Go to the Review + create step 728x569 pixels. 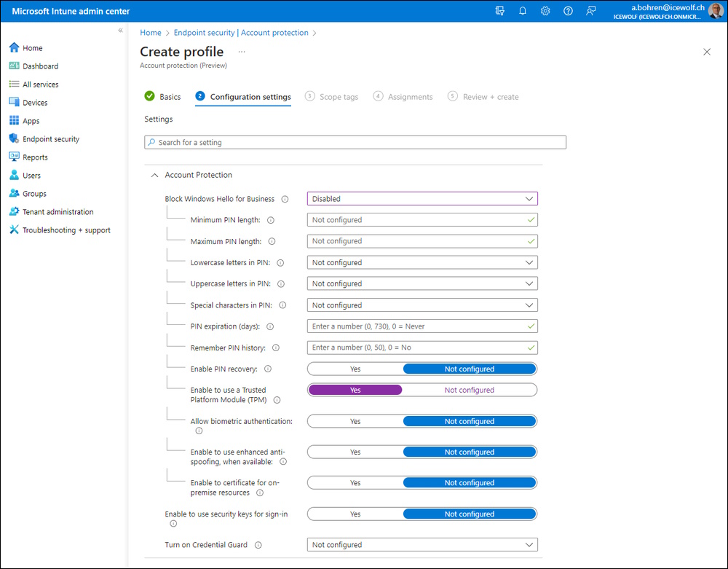483,97
